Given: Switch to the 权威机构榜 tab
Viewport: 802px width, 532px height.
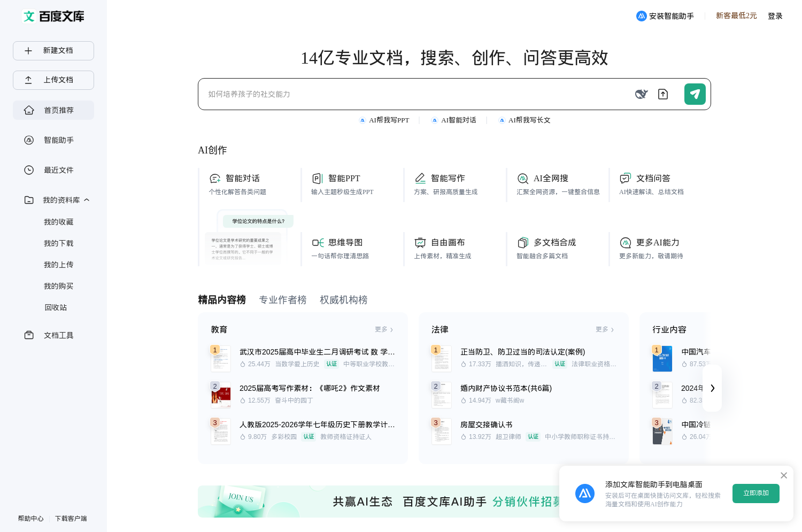Looking at the screenshot, I should click(343, 300).
